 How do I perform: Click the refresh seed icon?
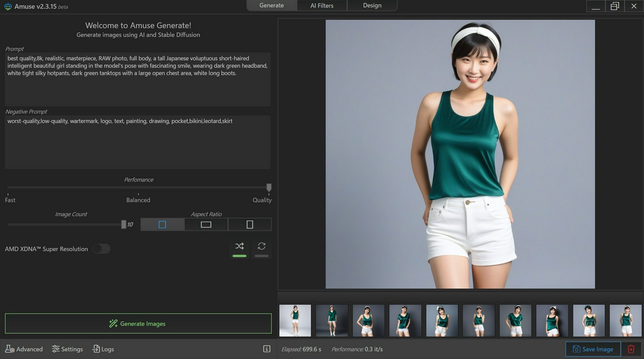coord(262,246)
